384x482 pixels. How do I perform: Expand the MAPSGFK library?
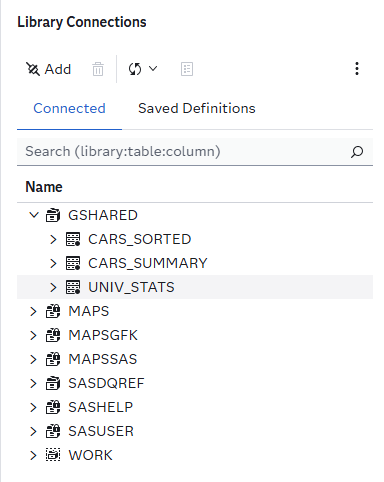pyautogui.click(x=33, y=335)
